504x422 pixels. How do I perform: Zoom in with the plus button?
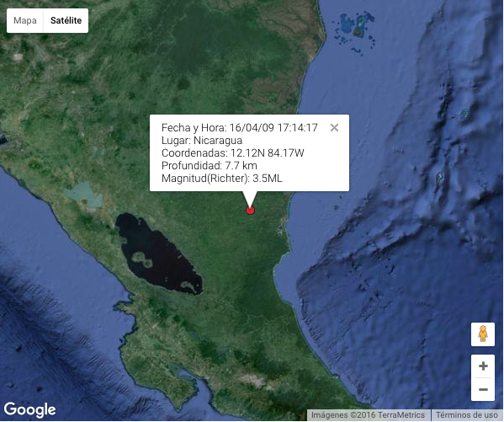click(483, 366)
